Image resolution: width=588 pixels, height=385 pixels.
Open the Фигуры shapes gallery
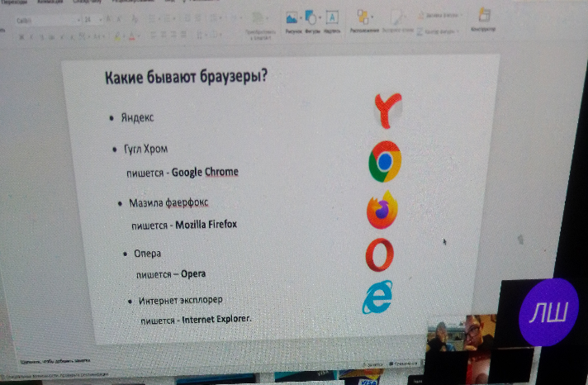tap(312, 18)
